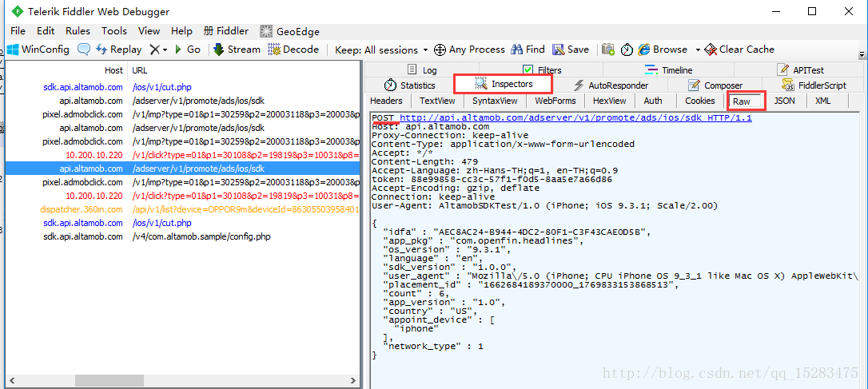Image resolution: width=868 pixels, height=389 pixels.
Task: Switch to the AutoResponder tab
Action: click(611, 85)
